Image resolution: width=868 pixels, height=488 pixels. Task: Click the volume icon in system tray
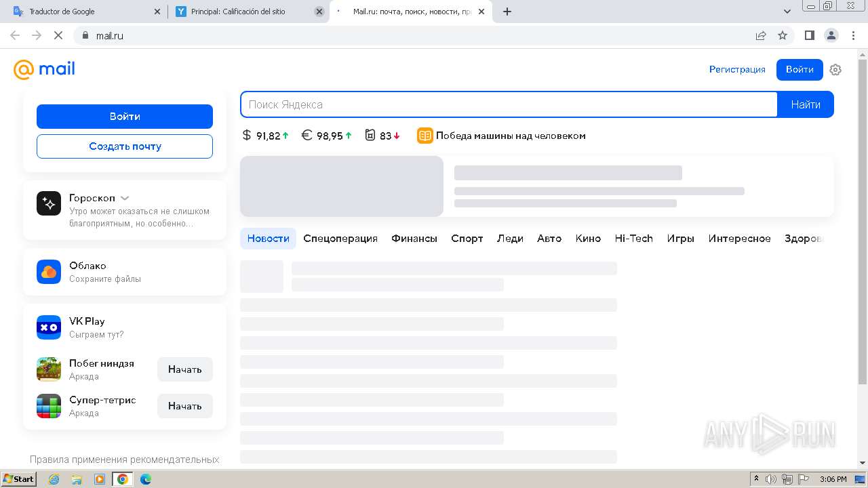coord(771,479)
